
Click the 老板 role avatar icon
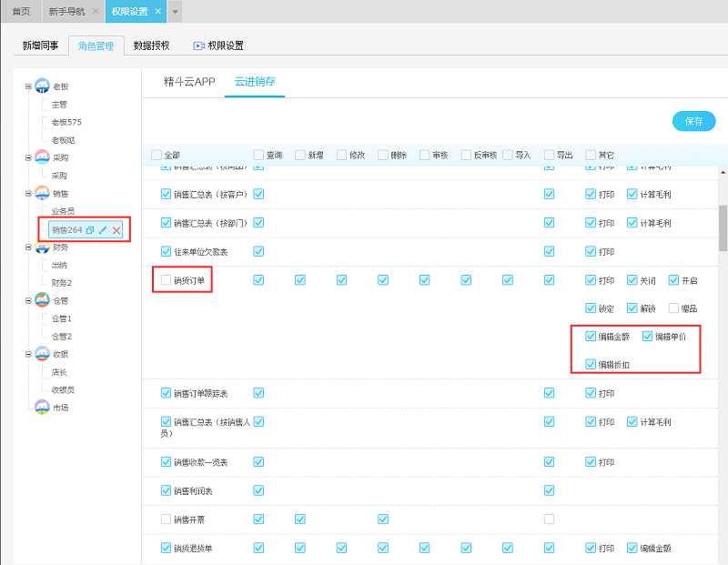click(x=42, y=86)
